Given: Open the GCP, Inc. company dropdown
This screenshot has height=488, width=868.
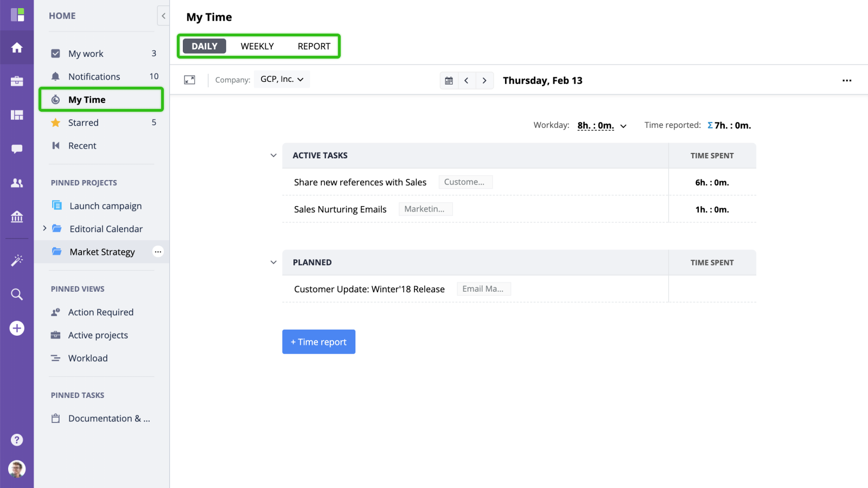Looking at the screenshot, I should pos(282,79).
